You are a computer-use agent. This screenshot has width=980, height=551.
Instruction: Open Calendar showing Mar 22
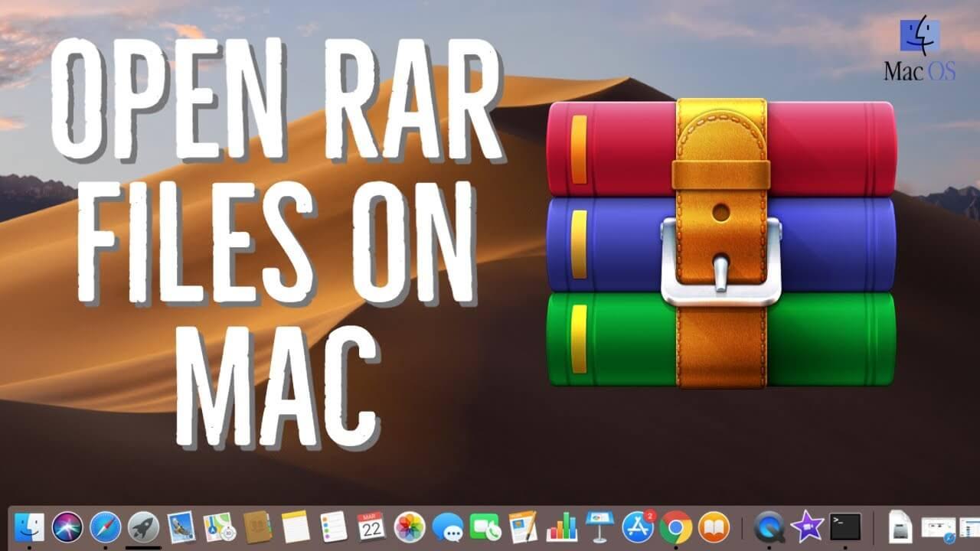[x=371, y=527]
